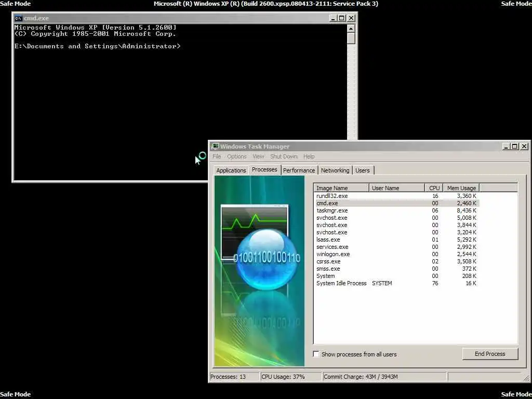The image size is (532, 399).
Task: Select svchost.exe using 3,844 K
Action: (396, 225)
